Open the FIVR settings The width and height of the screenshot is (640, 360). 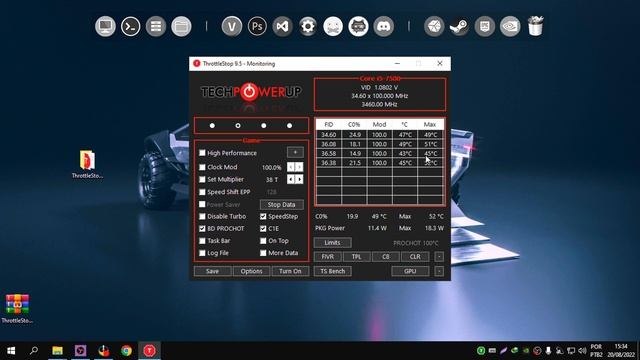[328, 257]
